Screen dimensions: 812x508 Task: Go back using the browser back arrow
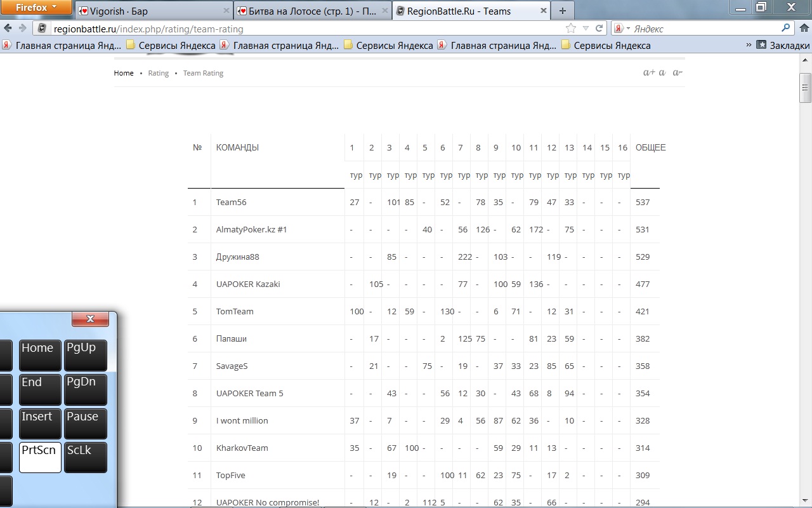click(8, 29)
